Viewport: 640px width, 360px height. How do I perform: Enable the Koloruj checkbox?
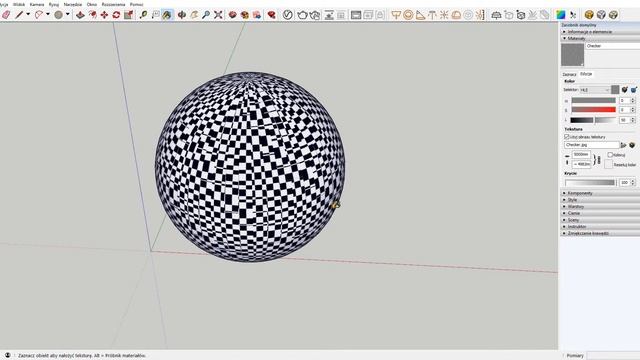pos(610,155)
